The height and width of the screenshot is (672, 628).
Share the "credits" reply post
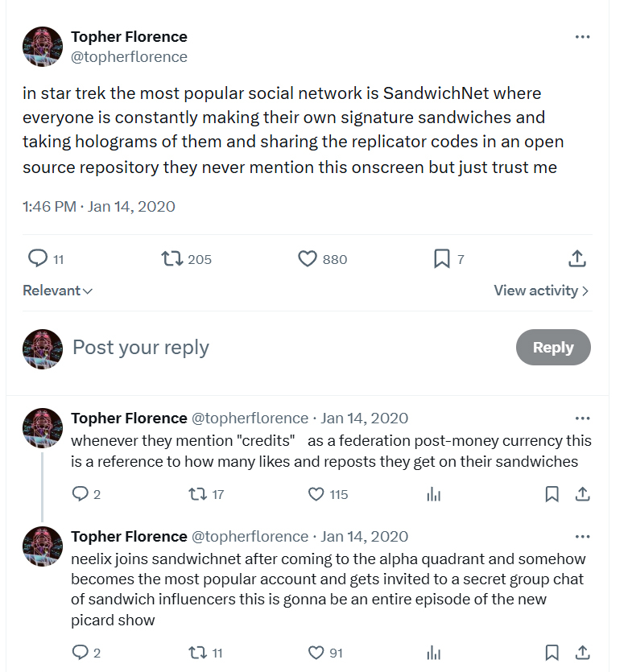coord(582,494)
